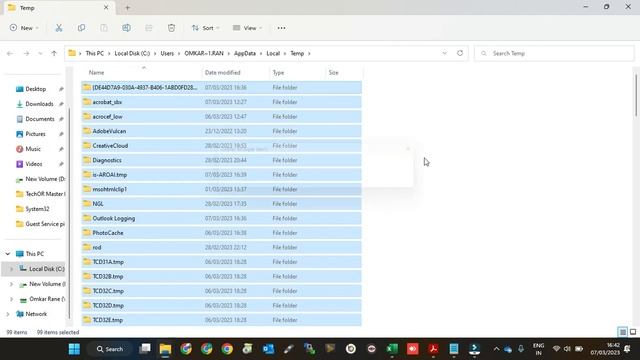This screenshot has width=640, height=360.
Task: Open Desktop in quick access
Action: 36,89
